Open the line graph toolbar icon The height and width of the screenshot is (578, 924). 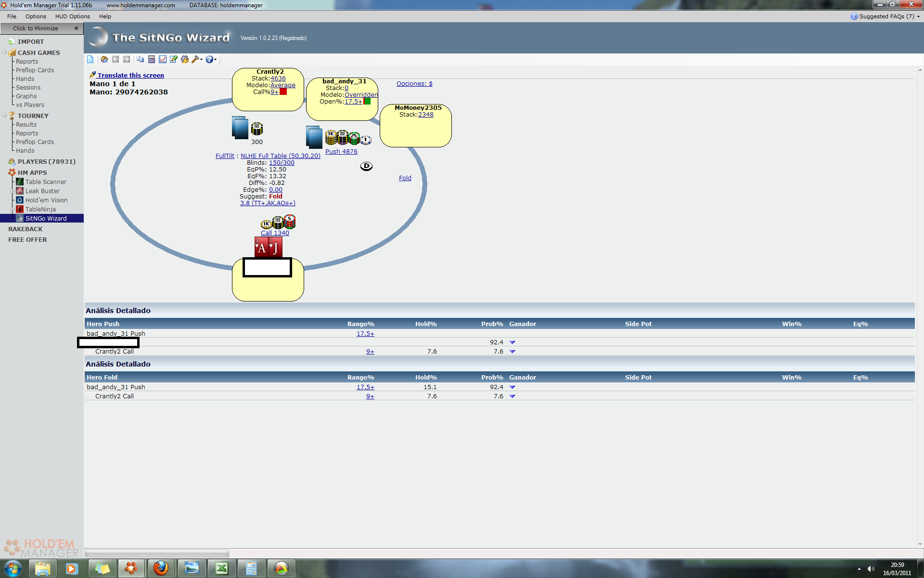click(163, 59)
